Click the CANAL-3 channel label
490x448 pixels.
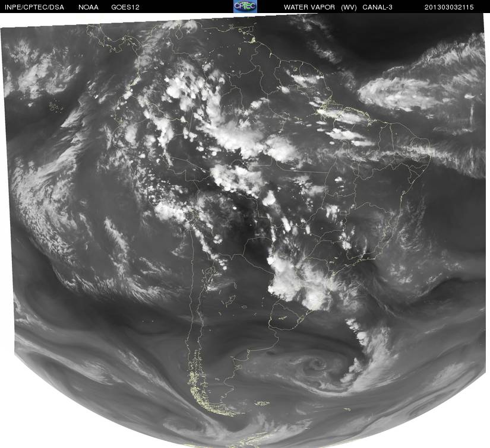(x=377, y=7)
